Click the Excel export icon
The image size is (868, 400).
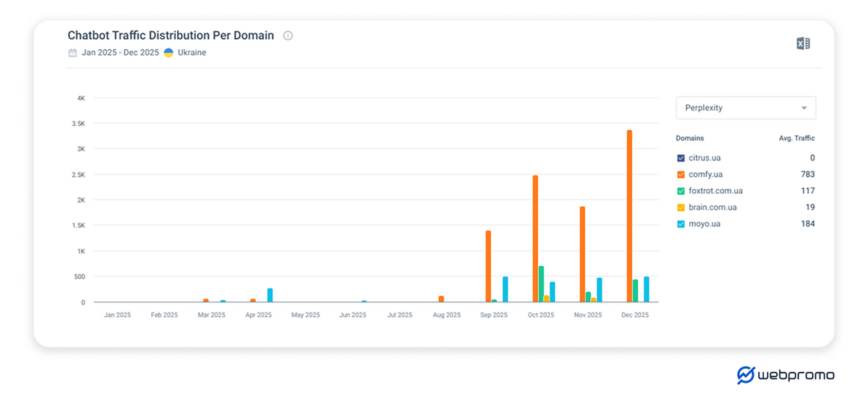[803, 43]
